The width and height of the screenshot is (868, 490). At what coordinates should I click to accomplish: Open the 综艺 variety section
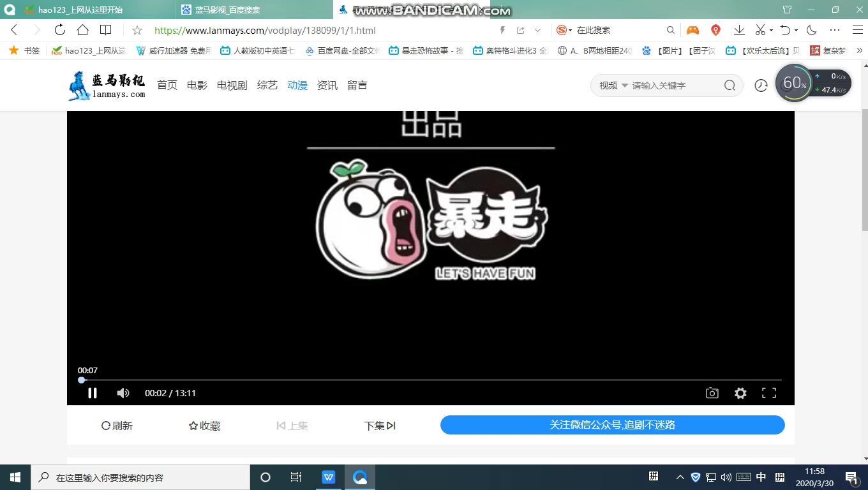tap(267, 85)
